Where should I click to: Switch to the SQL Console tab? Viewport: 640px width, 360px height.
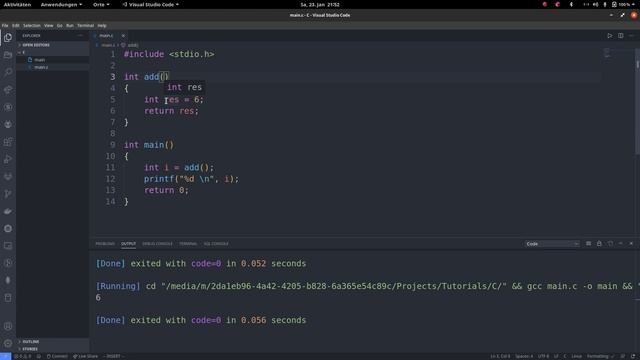[x=216, y=244]
